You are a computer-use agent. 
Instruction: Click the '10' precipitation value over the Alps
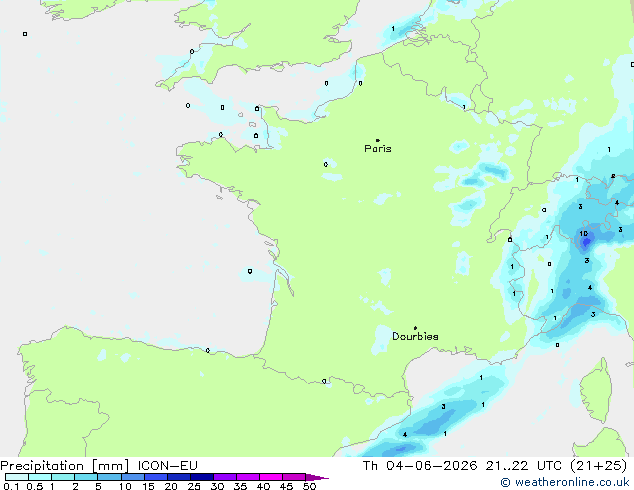pos(583,234)
